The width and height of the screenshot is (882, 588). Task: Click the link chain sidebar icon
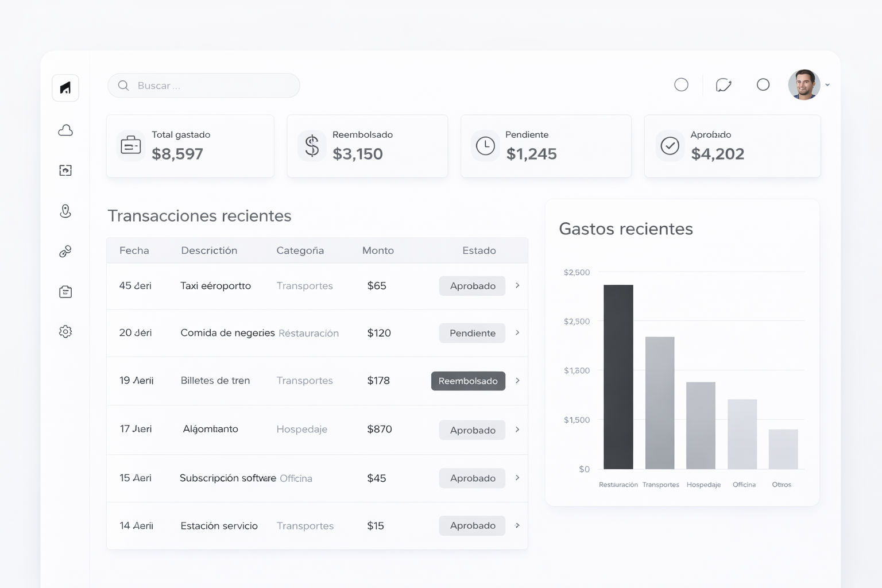(65, 252)
